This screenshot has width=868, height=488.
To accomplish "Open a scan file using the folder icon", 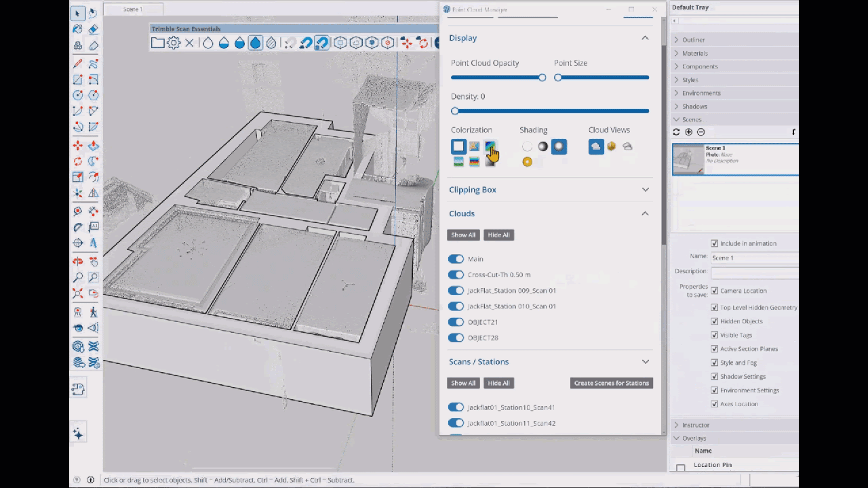I will click(x=157, y=43).
